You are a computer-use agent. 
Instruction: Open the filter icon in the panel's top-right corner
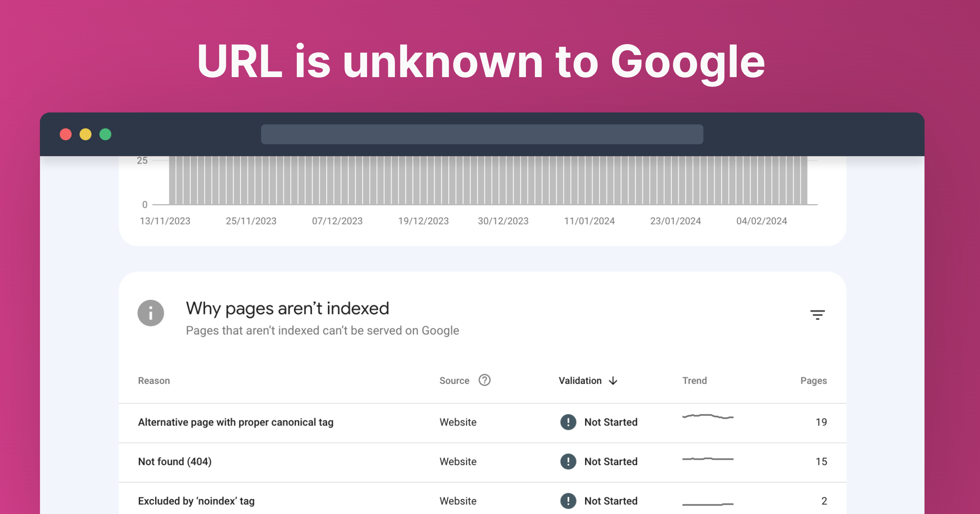(817, 315)
